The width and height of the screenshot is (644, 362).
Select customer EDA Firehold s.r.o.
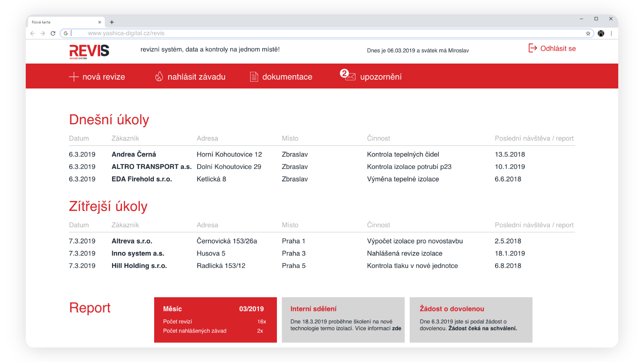(x=142, y=179)
